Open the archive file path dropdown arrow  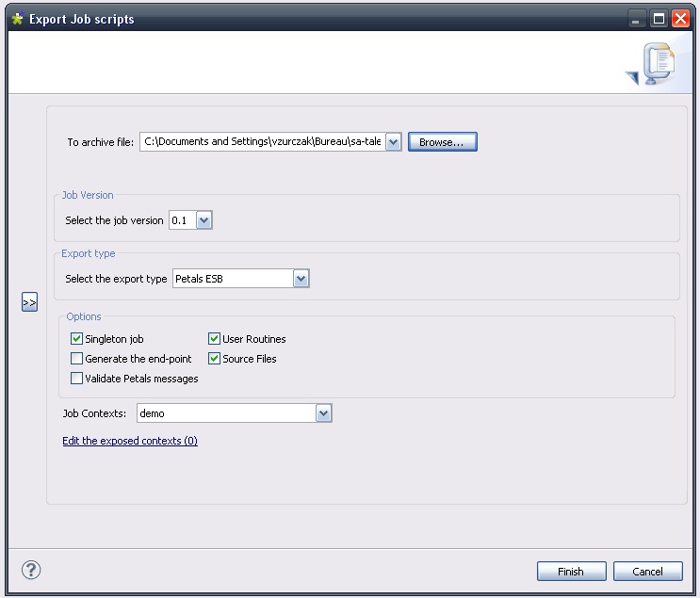(x=394, y=142)
